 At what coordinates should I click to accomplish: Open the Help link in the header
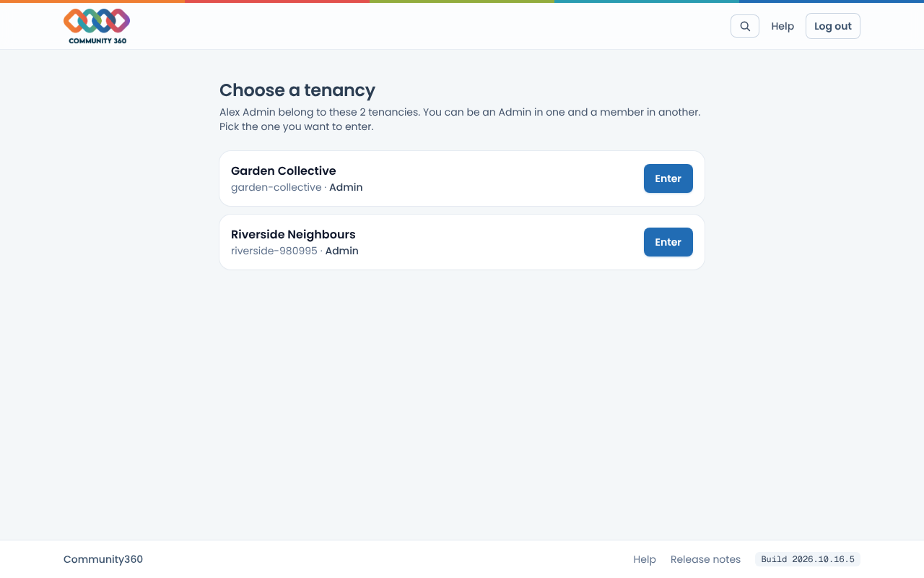[x=783, y=26]
